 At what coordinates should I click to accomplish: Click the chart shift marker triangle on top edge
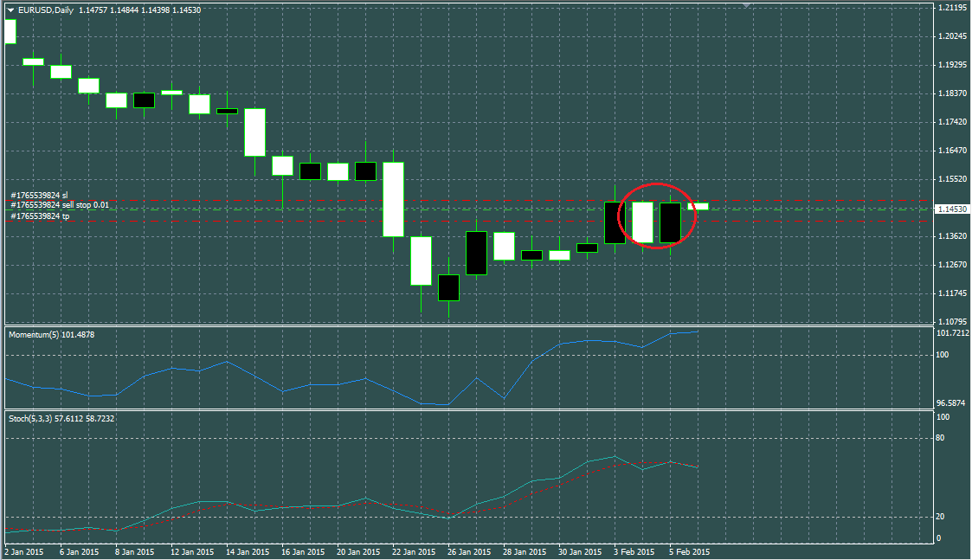coord(747,5)
